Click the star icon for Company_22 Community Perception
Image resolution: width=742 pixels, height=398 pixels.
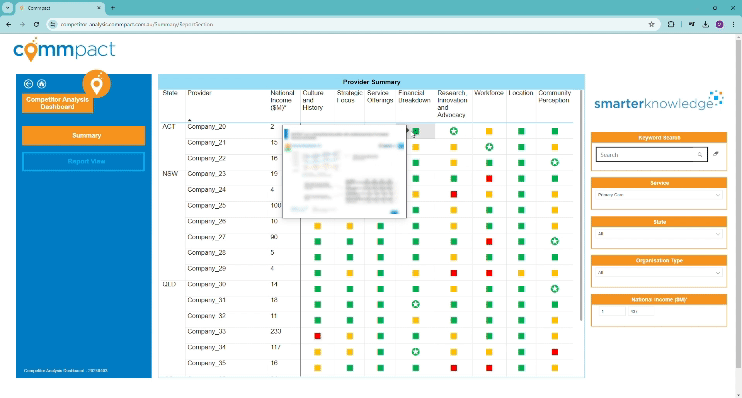555,162
